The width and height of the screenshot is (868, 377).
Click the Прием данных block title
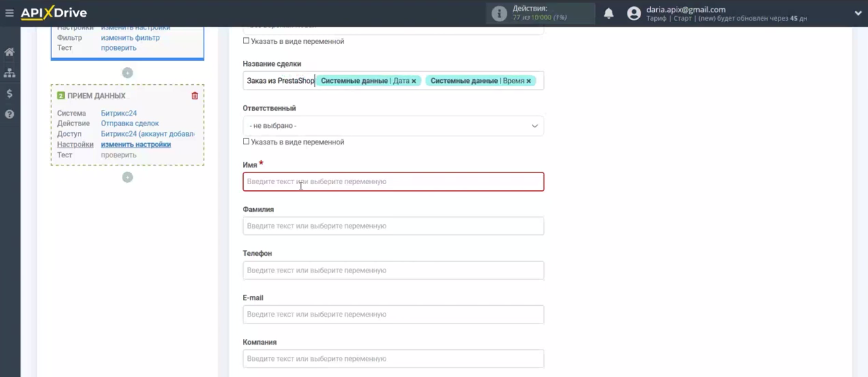96,95
